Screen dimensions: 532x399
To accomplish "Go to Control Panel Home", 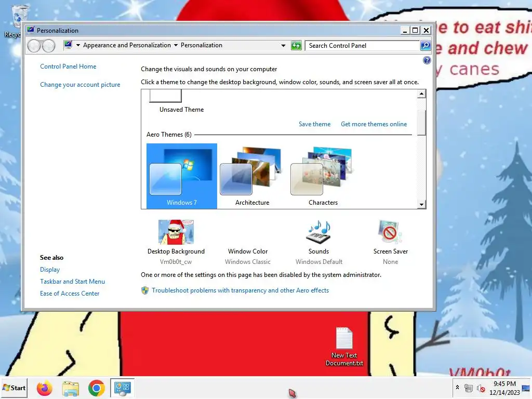I will tap(68, 66).
